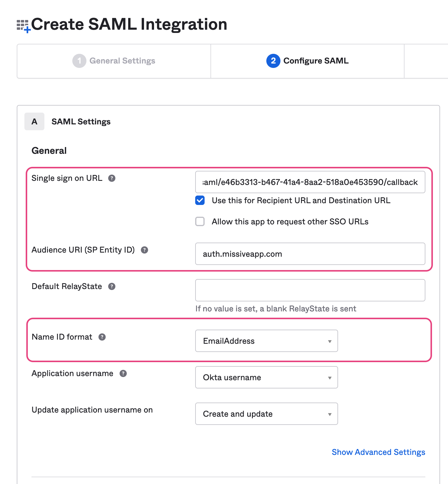This screenshot has height=484, width=448.
Task: Uncheck Use this for Recipient URL checkbox
Action: pos(200,201)
